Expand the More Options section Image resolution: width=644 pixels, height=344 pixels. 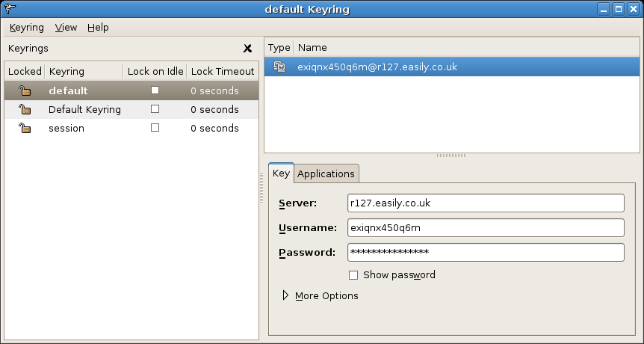286,295
